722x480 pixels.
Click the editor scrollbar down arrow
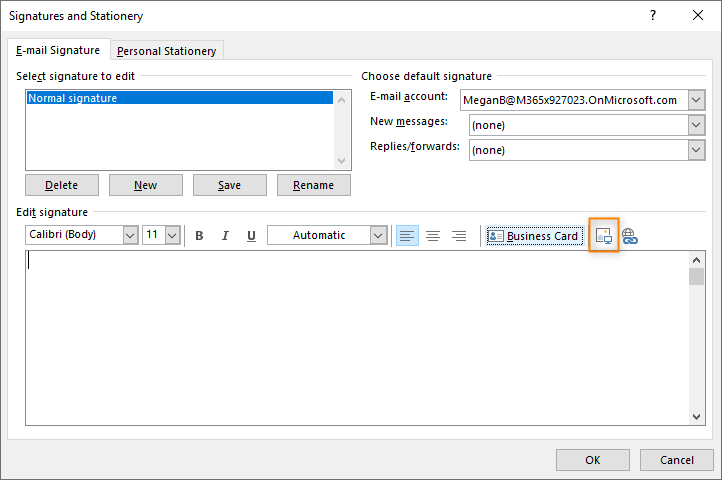[696, 416]
